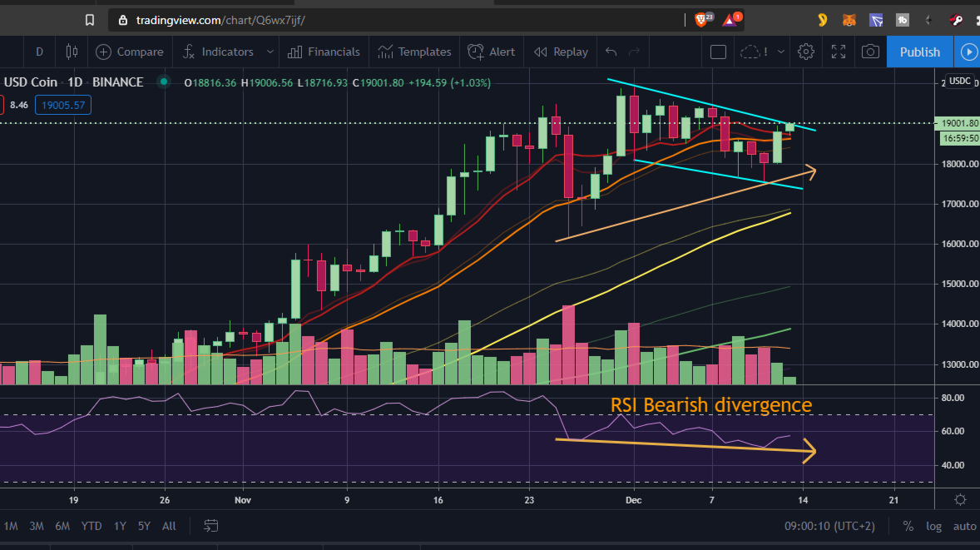Click the 19001.80 current price label
980x550 pixels.
pyautogui.click(x=958, y=123)
